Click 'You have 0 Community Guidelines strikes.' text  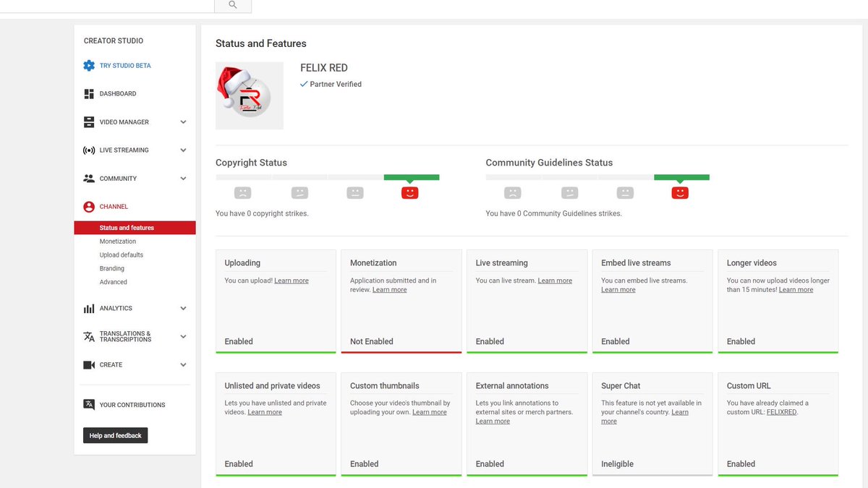pyautogui.click(x=554, y=214)
